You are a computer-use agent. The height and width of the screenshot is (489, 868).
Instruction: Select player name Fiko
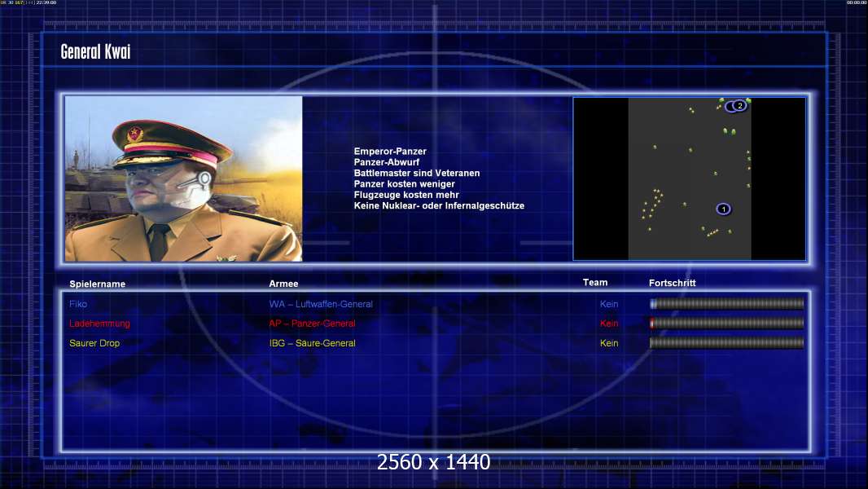click(78, 304)
